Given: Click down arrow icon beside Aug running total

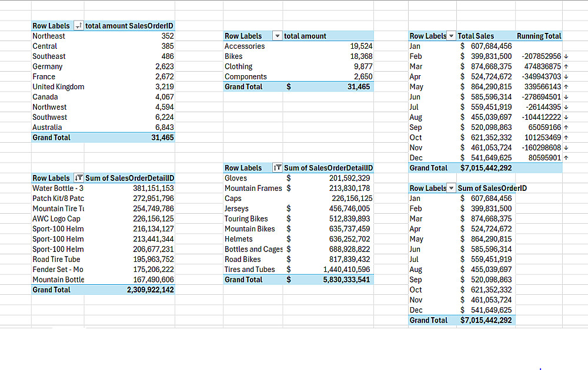Looking at the screenshot, I should point(566,117).
